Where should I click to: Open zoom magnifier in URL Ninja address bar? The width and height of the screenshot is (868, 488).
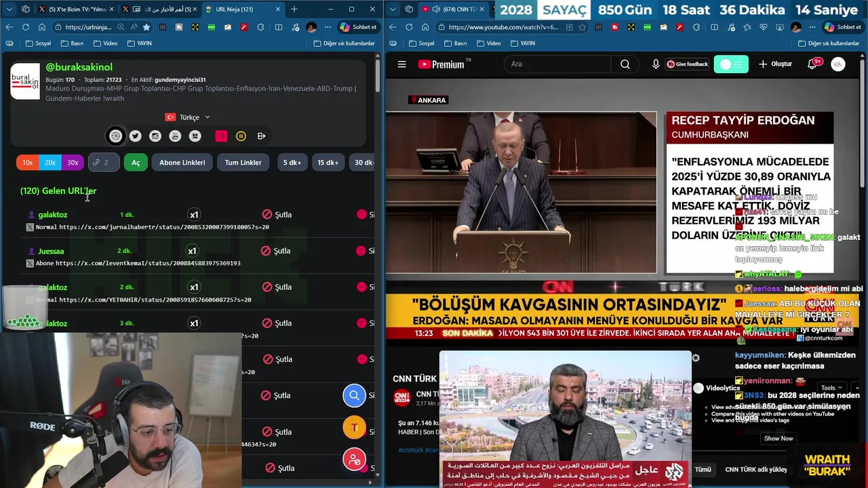[121, 27]
